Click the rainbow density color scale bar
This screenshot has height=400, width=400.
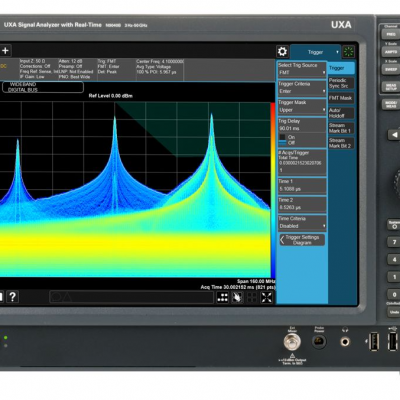(x=273, y=189)
